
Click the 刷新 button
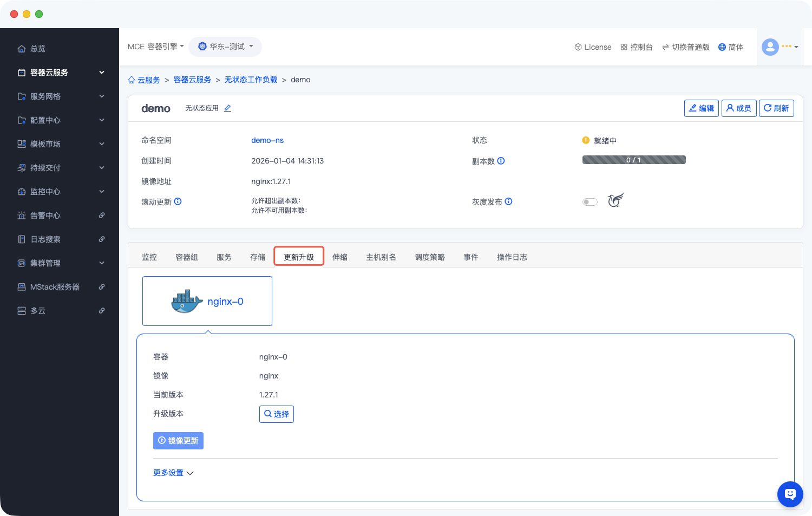(776, 108)
